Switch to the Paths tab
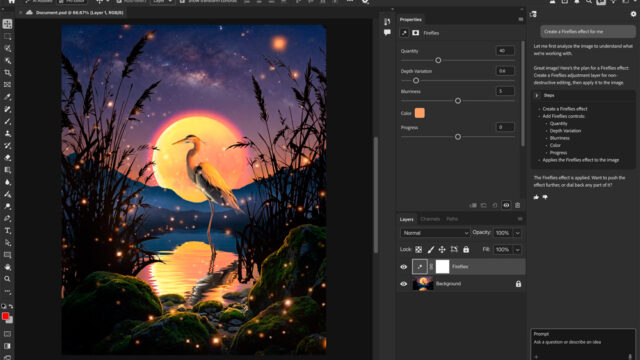The image size is (640, 360). point(452,219)
